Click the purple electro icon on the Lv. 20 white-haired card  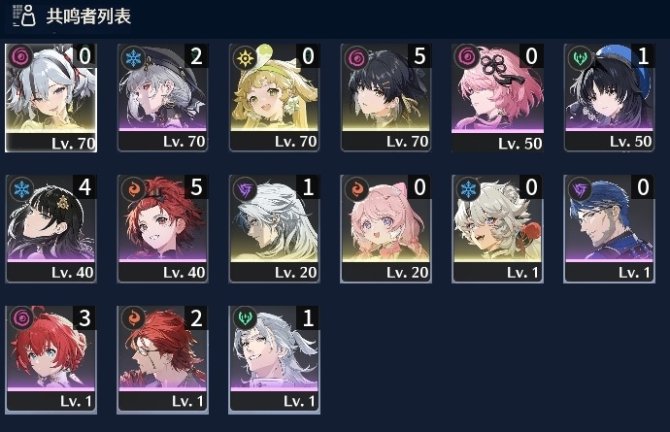(x=245, y=188)
